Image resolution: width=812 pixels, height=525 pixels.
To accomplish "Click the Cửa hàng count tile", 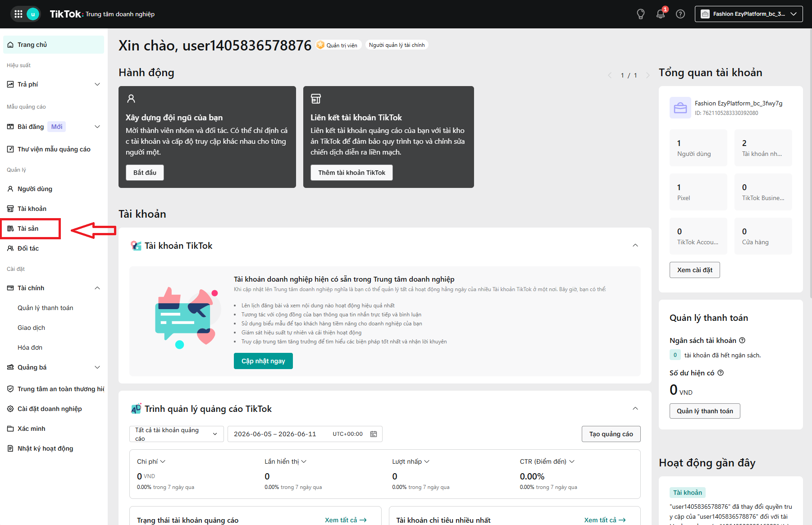I will point(763,236).
